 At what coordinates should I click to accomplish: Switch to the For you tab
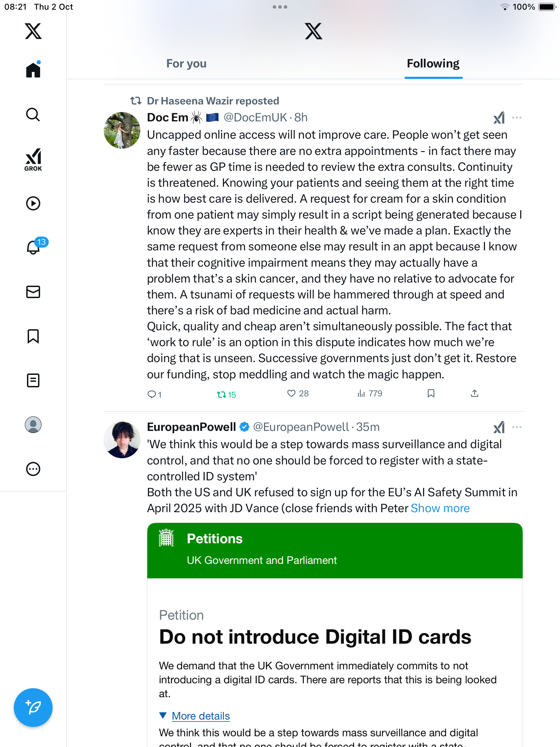point(186,64)
